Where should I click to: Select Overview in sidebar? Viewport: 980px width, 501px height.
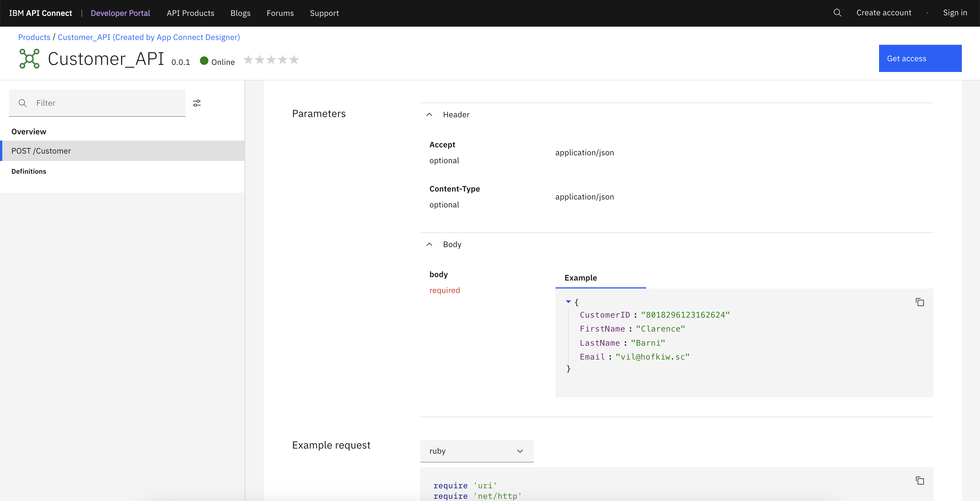[29, 131]
